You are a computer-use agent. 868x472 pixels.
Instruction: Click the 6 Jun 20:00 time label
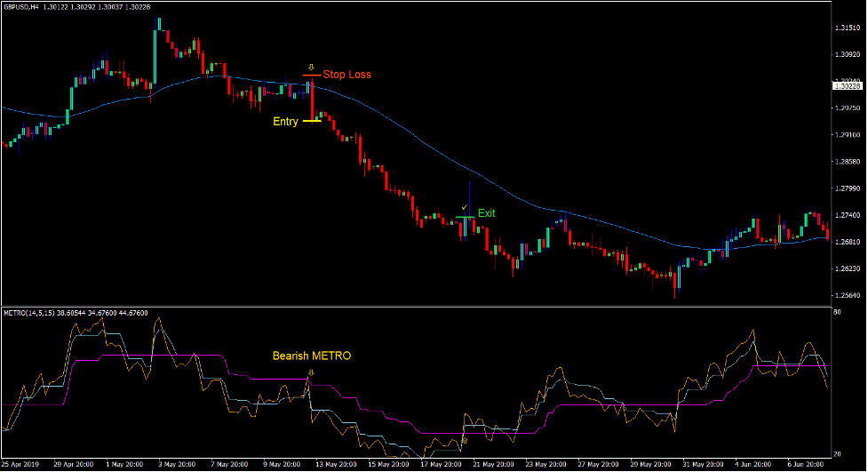pyautogui.click(x=806, y=464)
